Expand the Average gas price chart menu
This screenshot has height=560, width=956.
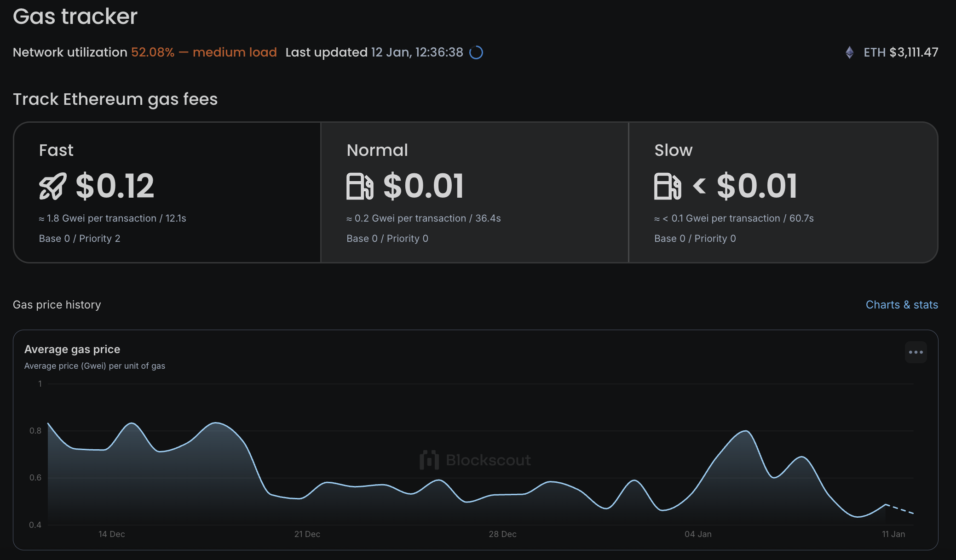916,352
